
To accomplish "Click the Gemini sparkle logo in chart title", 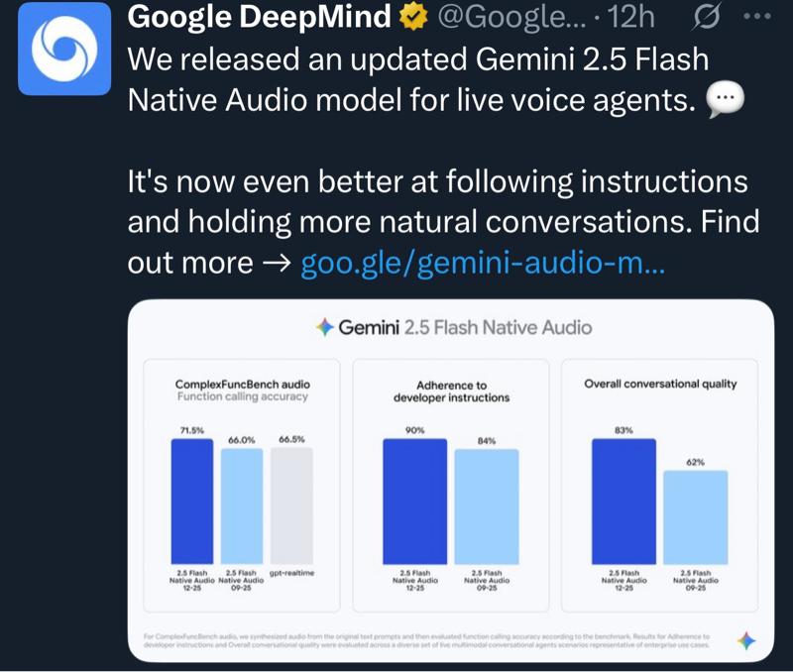I will click(x=323, y=327).
